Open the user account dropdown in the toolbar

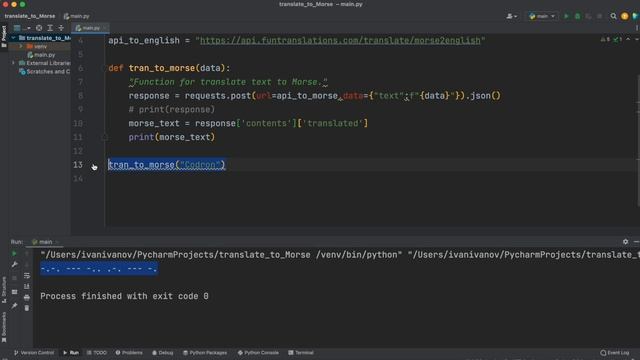[x=512, y=16]
